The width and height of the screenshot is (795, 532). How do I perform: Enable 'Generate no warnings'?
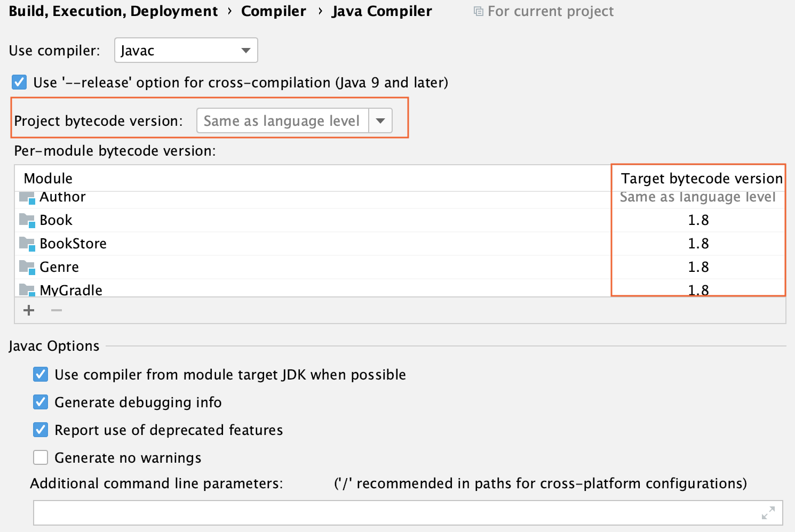[41, 457]
